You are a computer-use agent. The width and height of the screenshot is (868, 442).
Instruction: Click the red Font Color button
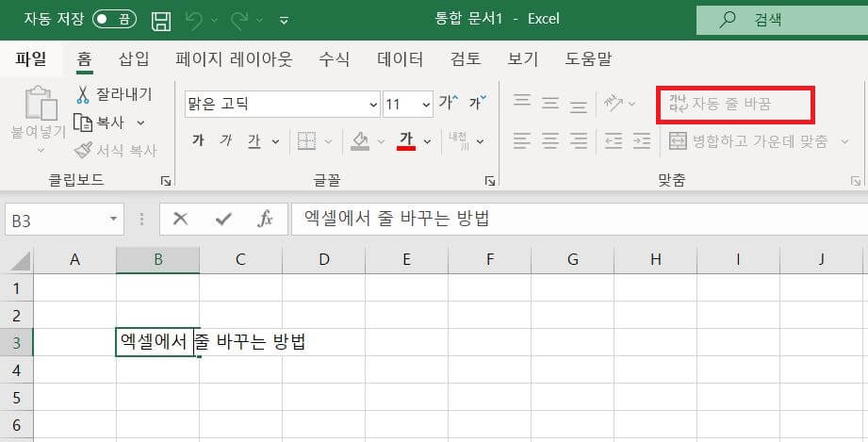pyautogui.click(x=406, y=141)
